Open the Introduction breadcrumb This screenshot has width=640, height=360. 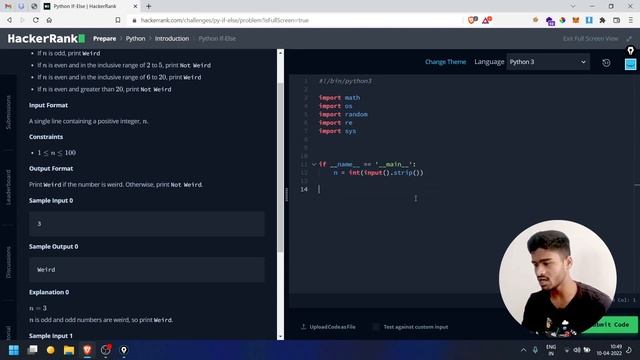click(x=172, y=39)
